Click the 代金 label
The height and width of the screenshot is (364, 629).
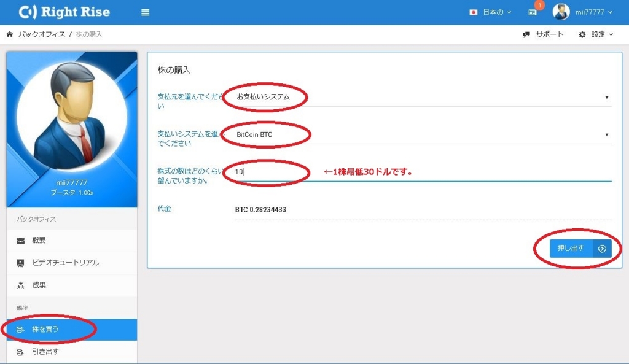pos(165,209)
